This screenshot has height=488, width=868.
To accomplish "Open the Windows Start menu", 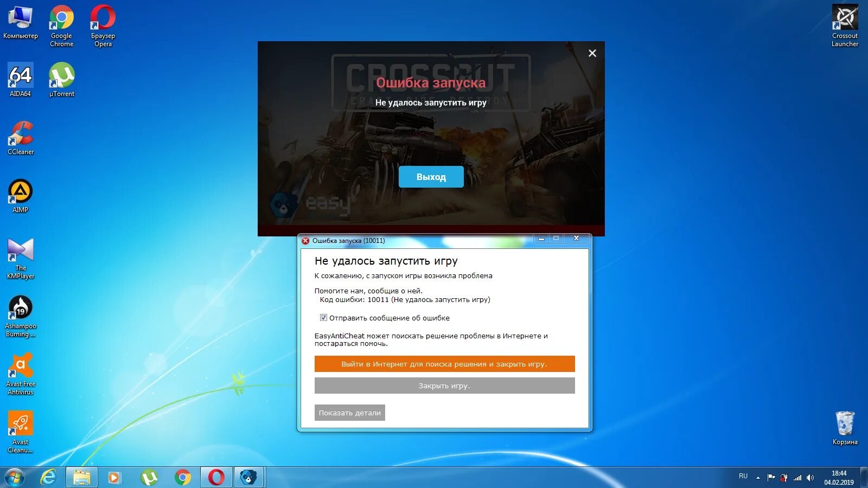I will [15, 477].
